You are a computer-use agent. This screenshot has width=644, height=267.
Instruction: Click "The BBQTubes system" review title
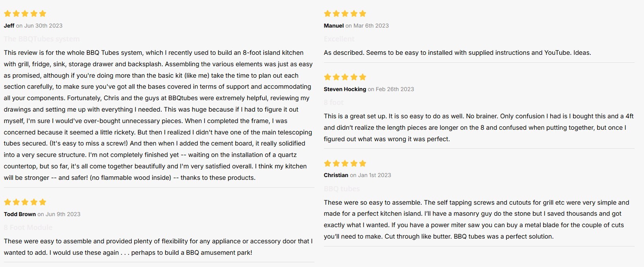point(42,39)
